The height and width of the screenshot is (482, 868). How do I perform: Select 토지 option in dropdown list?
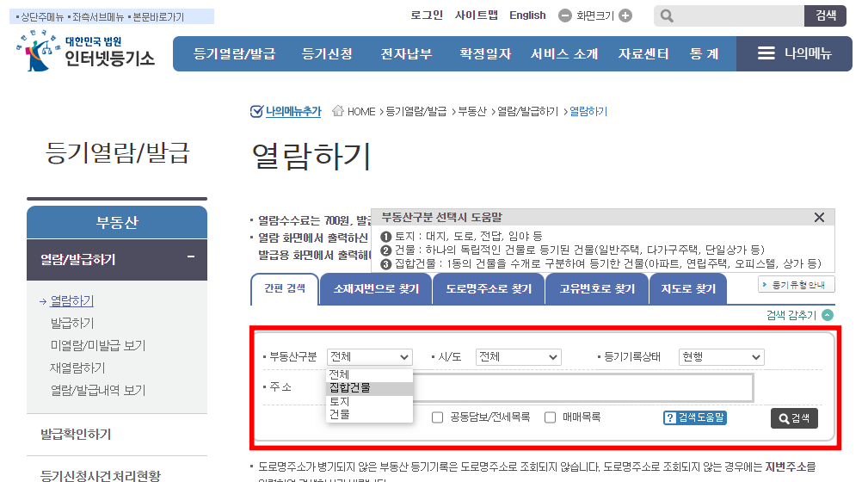pos(370,401)
